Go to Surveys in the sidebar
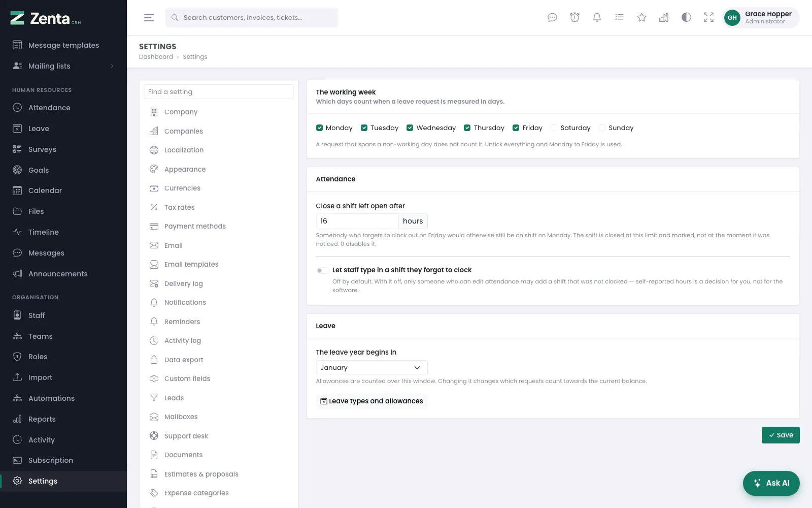The image size is (812, 508). click(63, 149)
